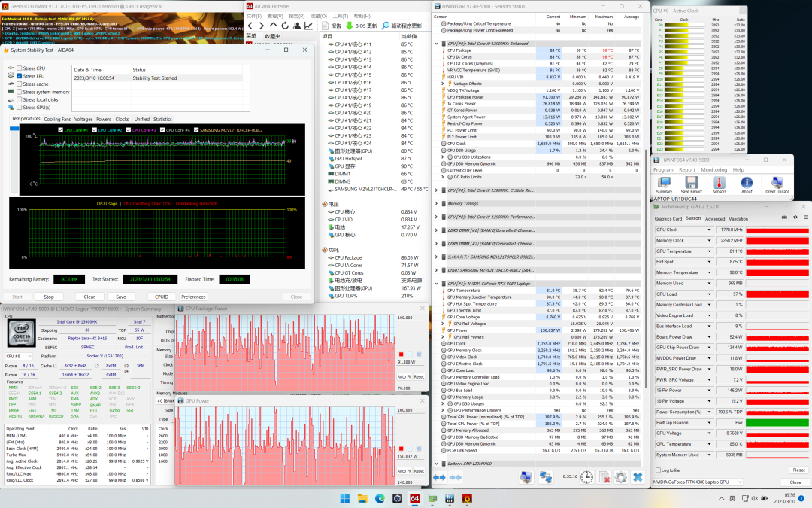This screenshot has width=812, height=508.
Task: Click the up-level arrow in AIDA64 toolbar
Action: [x=274, y=26]
